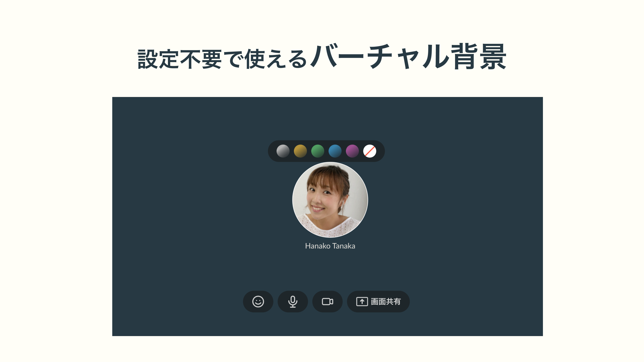Disable virtual background with the red-slash circle

[370, 151]
